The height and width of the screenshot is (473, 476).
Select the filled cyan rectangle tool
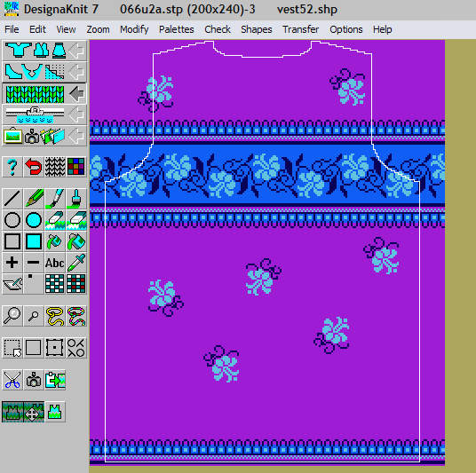tap(34, 241)
